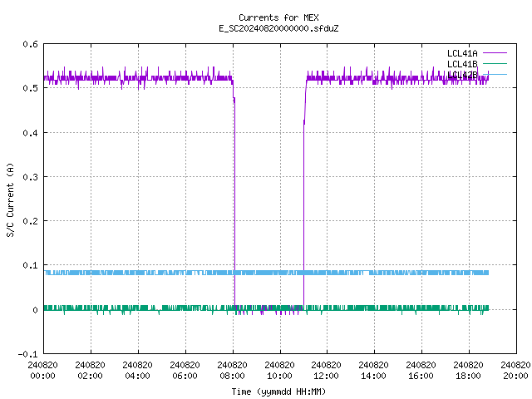Viewport: 532px width, 399px height.
Task: Click the 0.1 y-axis tick label
Action: (30, 265)
